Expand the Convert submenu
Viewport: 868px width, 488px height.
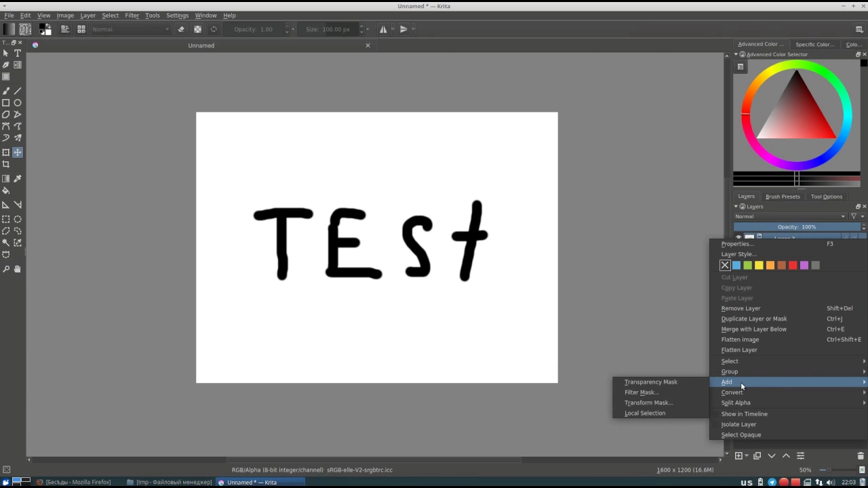point(788,392)
